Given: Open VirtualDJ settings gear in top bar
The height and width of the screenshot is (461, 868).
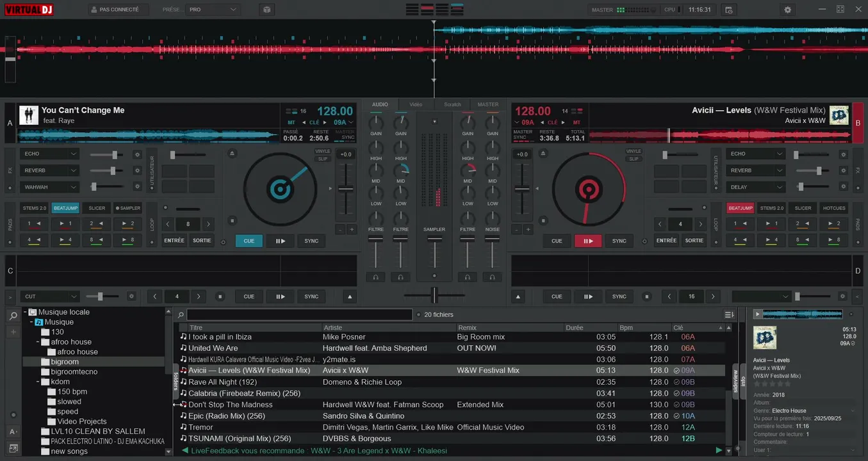Looking at the screenshot, I should [x=788, y=10].
